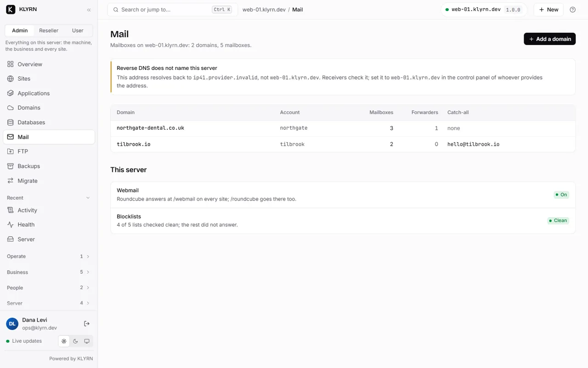Viewport: 588px width, 368px height.
Task: Click the FTP folder icon
Action: pos(11,151)
